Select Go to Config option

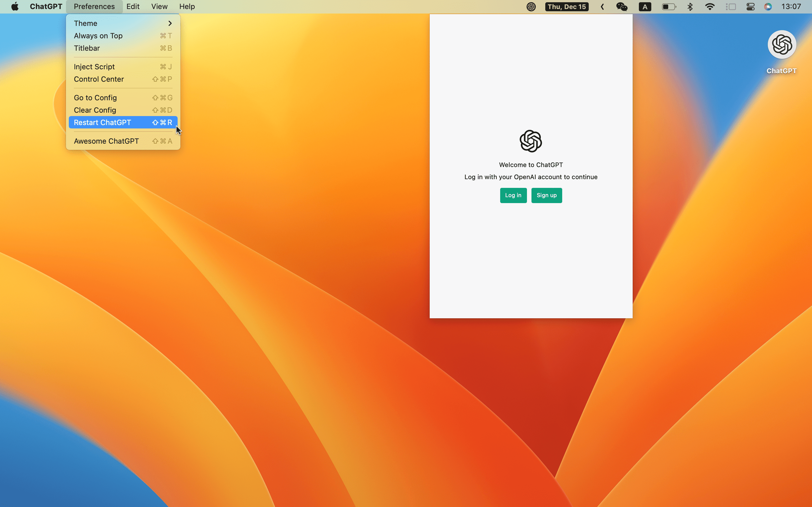point(95,97)
